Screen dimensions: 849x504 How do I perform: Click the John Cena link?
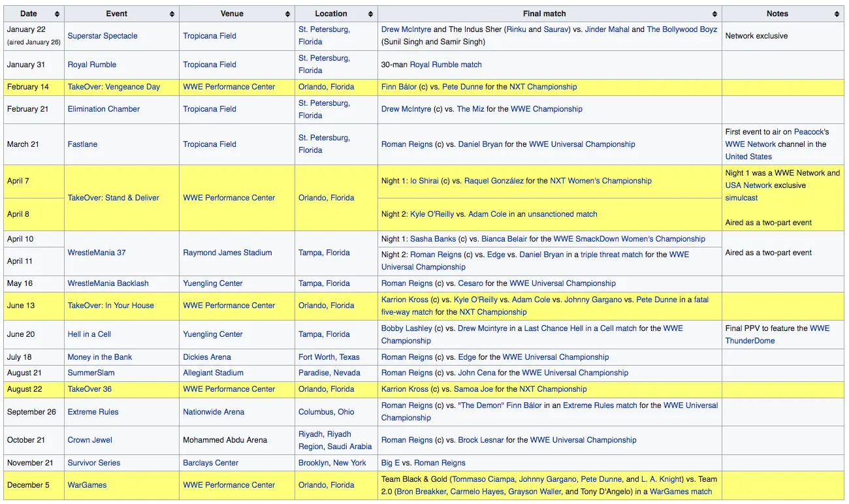pos(476,373)
